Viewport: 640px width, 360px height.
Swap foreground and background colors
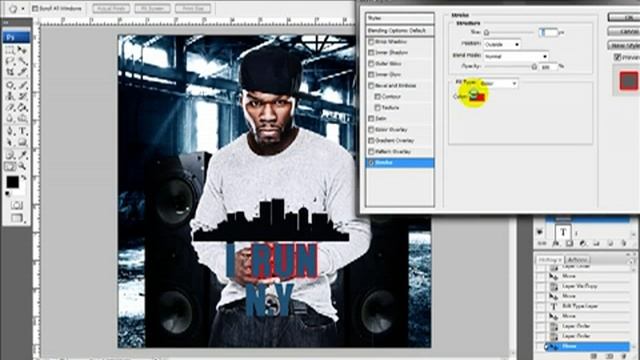24,178
